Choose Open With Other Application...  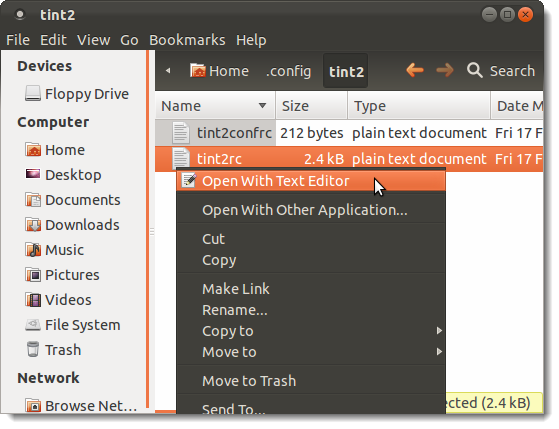(x=311, y=210)
